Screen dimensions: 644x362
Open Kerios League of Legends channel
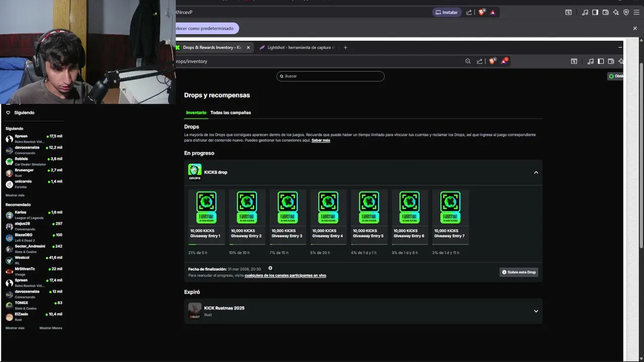(34, 215)
